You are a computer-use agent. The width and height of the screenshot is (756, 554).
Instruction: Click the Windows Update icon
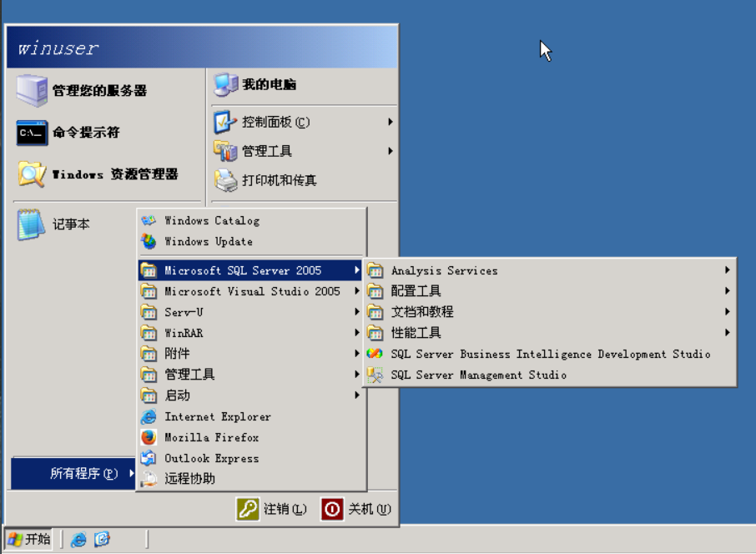(149, 241)
